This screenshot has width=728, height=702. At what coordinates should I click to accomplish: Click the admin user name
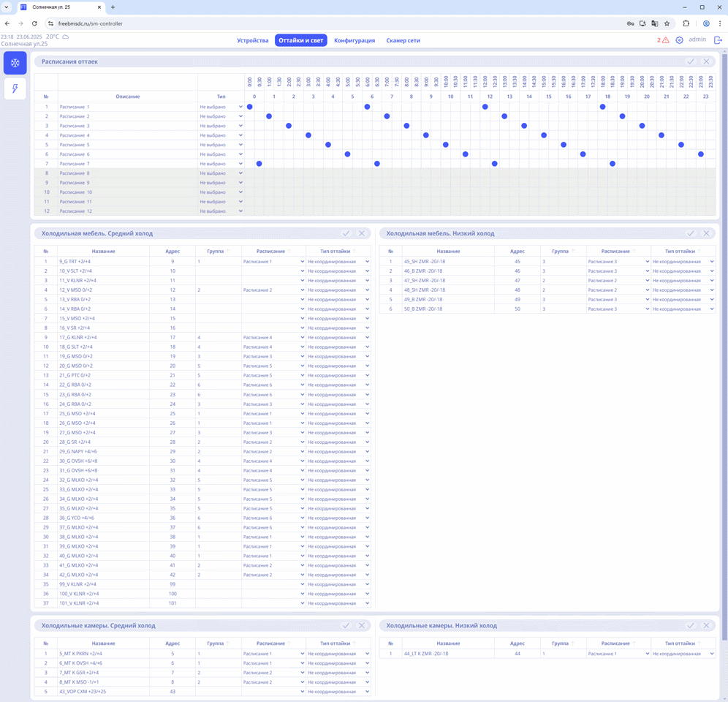coord(697,39)
